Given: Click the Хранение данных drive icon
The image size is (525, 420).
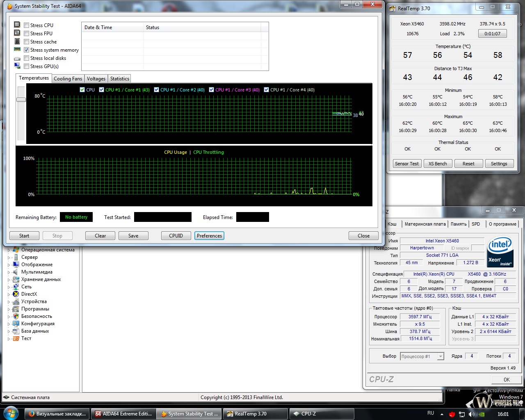Looking at the screenshot, I should [x=16, y=279].
